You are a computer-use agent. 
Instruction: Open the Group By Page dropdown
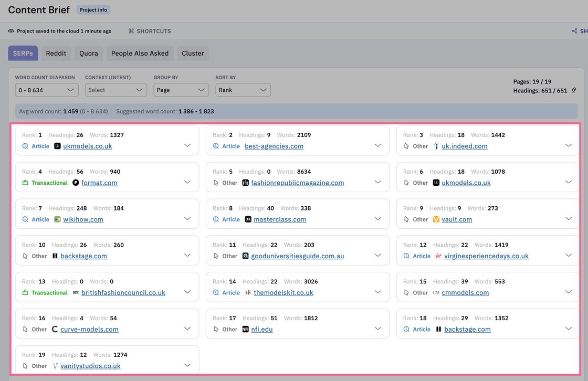[181, 90]
